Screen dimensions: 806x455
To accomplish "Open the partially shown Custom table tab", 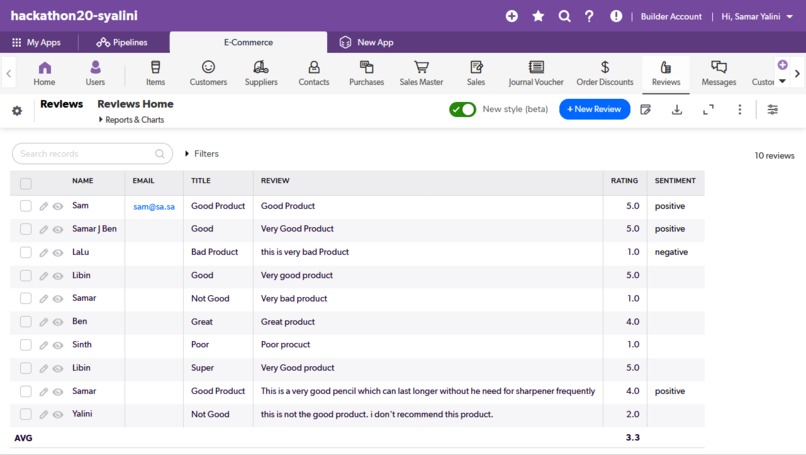I will pyautogui.click(x=762, y=82).
